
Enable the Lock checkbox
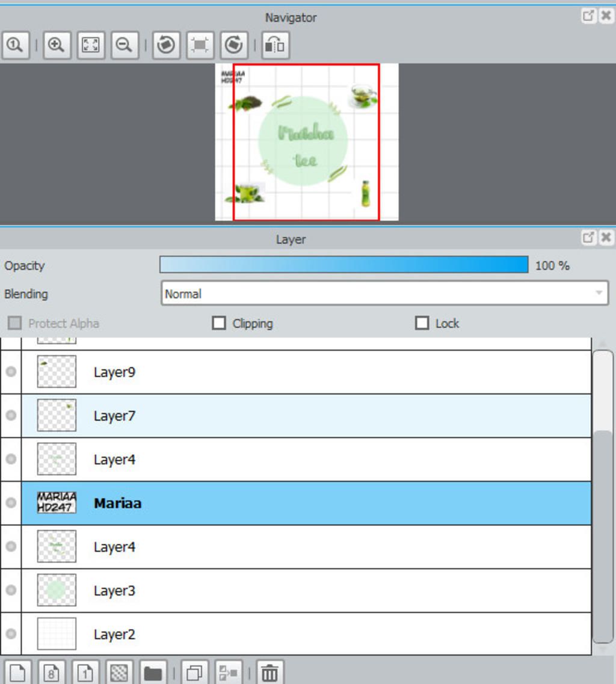tap(422, 323)
